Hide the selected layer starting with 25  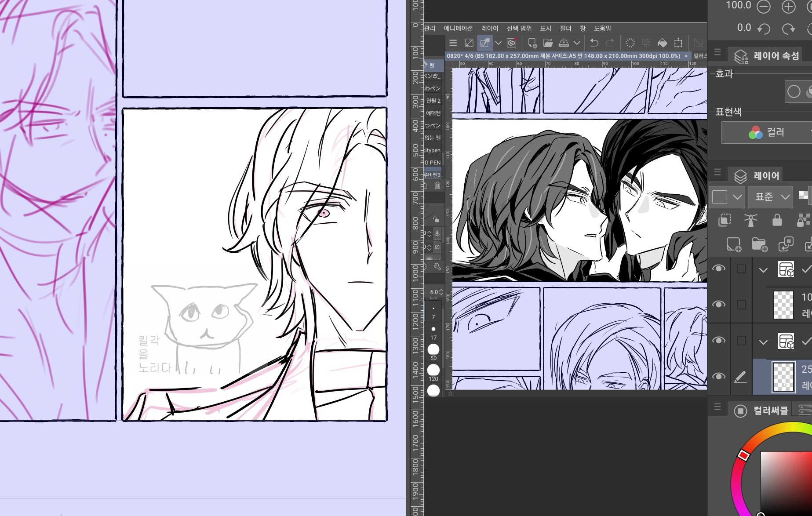pos(719,377)
